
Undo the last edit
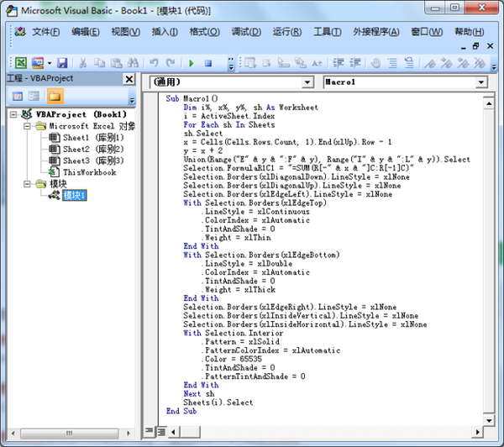(x=154, y=63)
